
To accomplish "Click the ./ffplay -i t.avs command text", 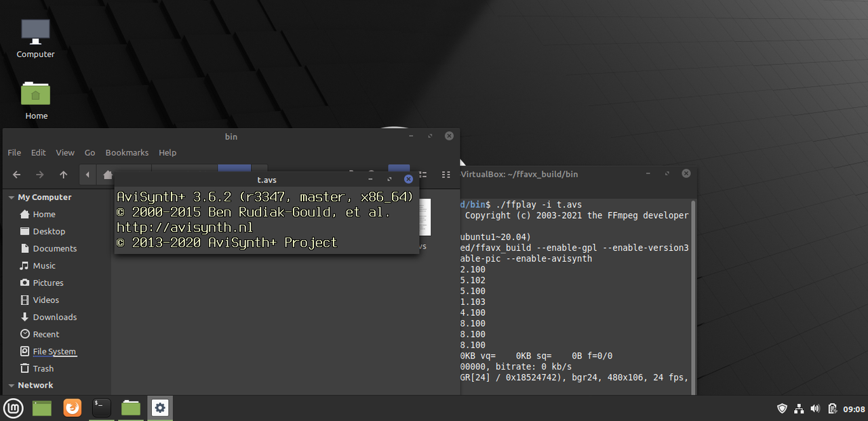I will pyautogui.click(x=539, y=205).
